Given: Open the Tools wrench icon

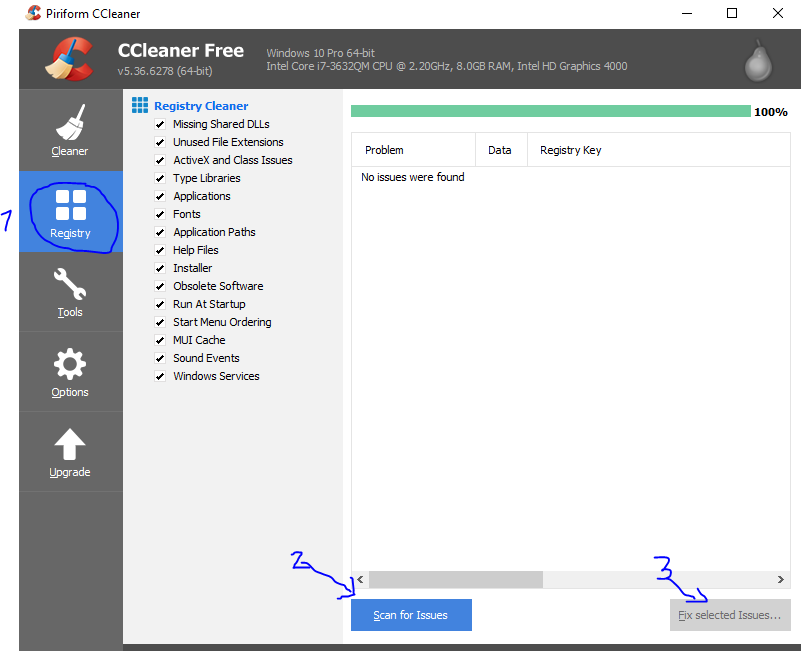Looking at the screenshot, I should point(70,284).
